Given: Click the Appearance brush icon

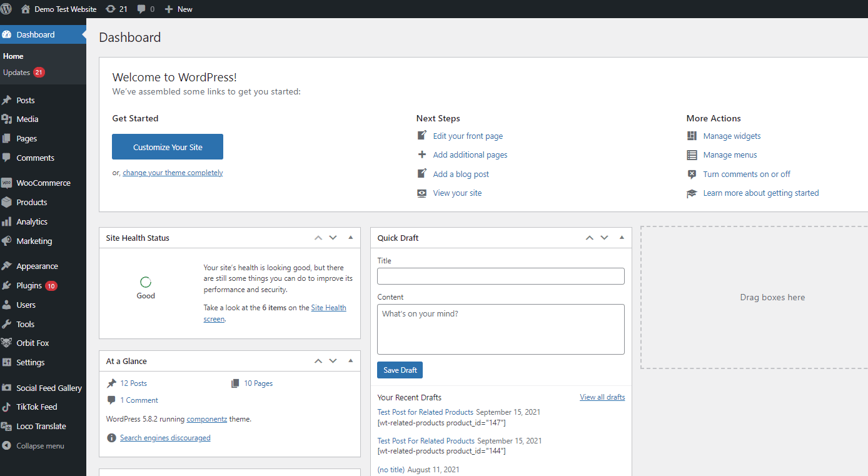Looking at the screenshot, I should click(7, 266).
